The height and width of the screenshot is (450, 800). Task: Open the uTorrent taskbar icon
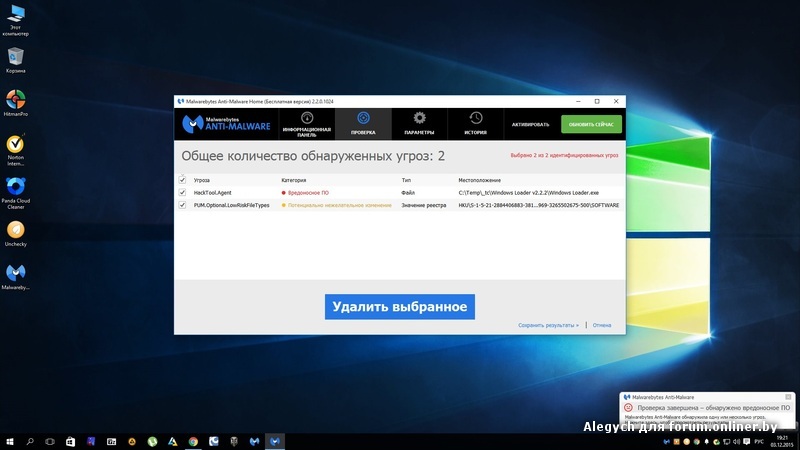(152, 442)
